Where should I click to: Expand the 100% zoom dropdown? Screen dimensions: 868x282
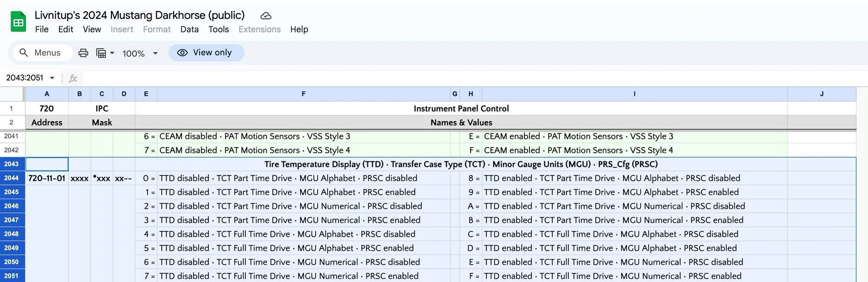(155, 53)
